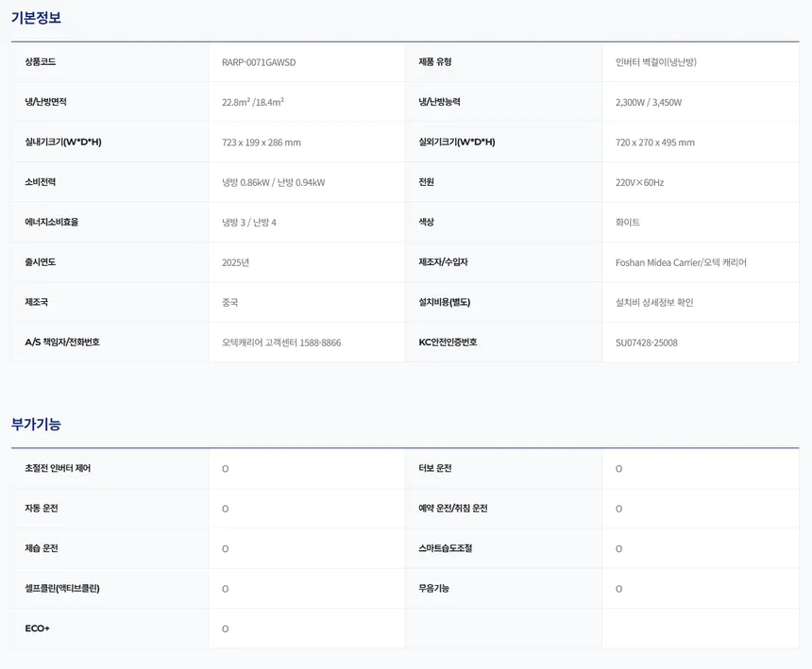The width and height of the screenshot is (812, 669).
Task: Select the 723 x 199 x 286 mm value
Action: (262, 142)
